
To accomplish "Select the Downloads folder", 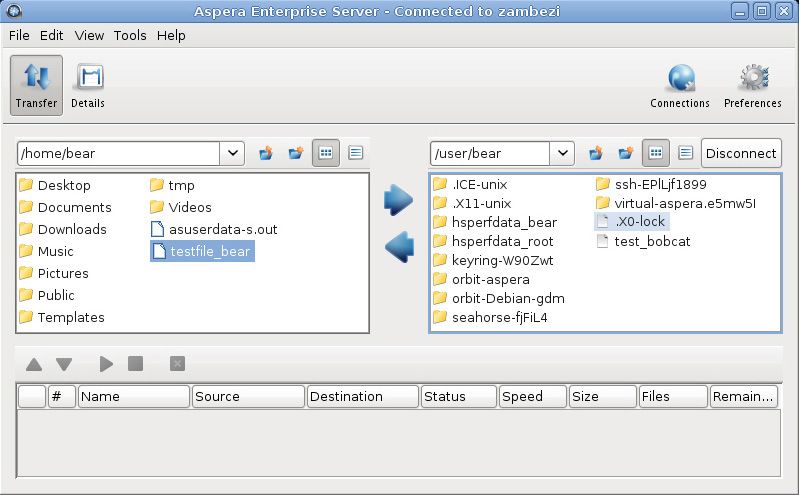I will pos(63,229).
